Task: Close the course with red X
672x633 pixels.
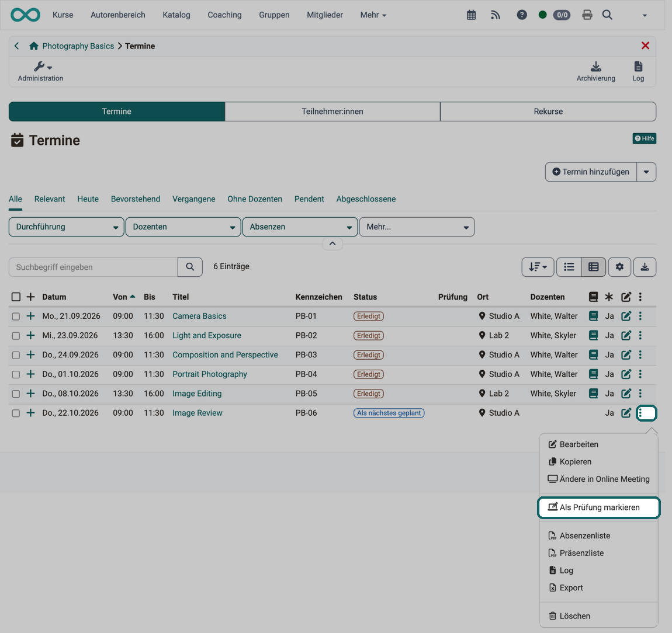Action: (645, 46)
